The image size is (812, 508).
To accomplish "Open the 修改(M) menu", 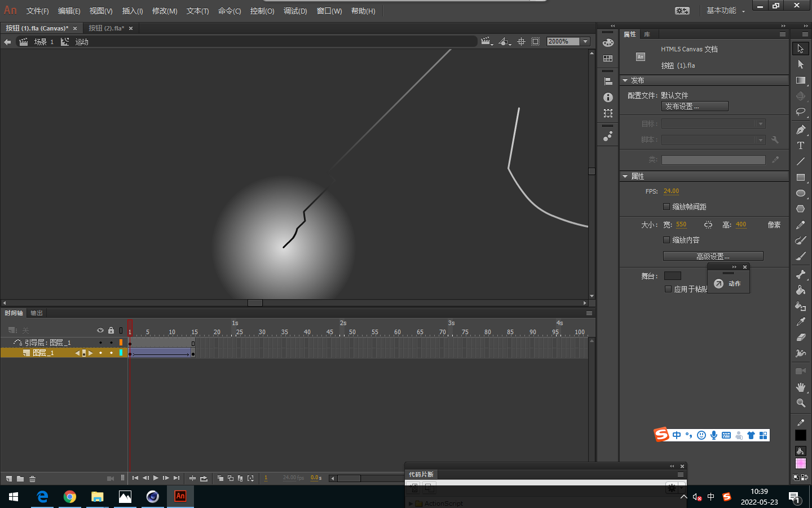I will [x=165, y=11].
